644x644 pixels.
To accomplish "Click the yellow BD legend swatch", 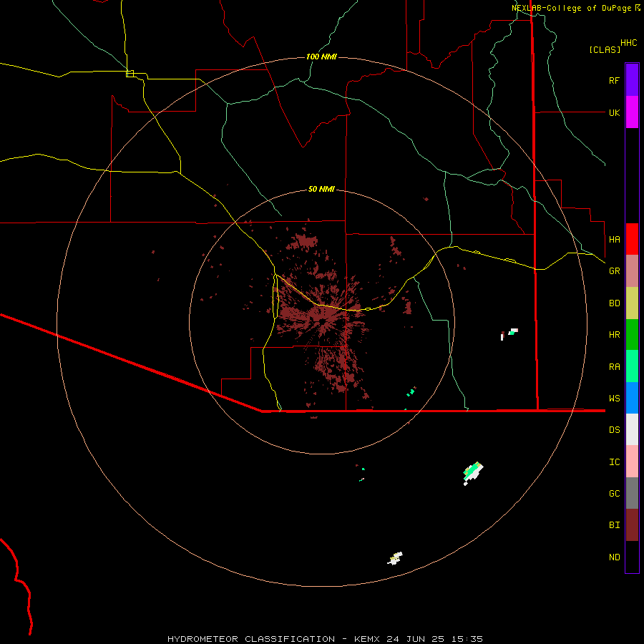I will pyautogui.click(x=632, y=303).
